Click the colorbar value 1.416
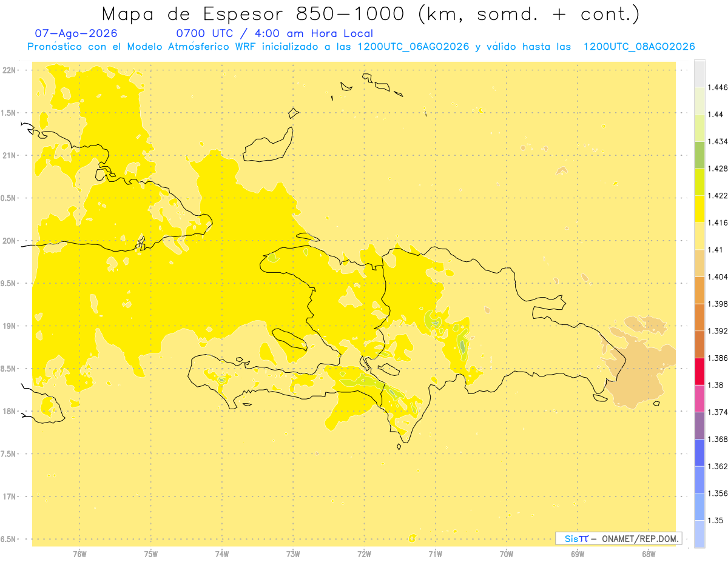Screen dimensions: 728x562 coord(717,222)
